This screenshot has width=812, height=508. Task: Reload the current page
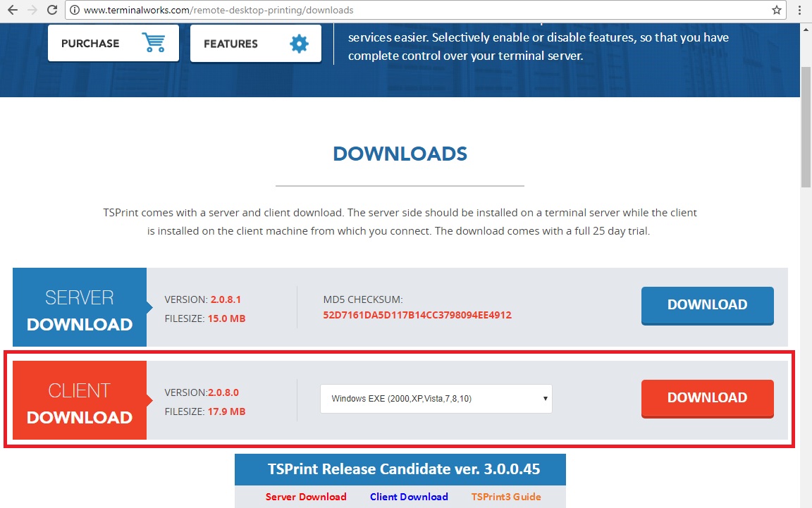point(52,11)
